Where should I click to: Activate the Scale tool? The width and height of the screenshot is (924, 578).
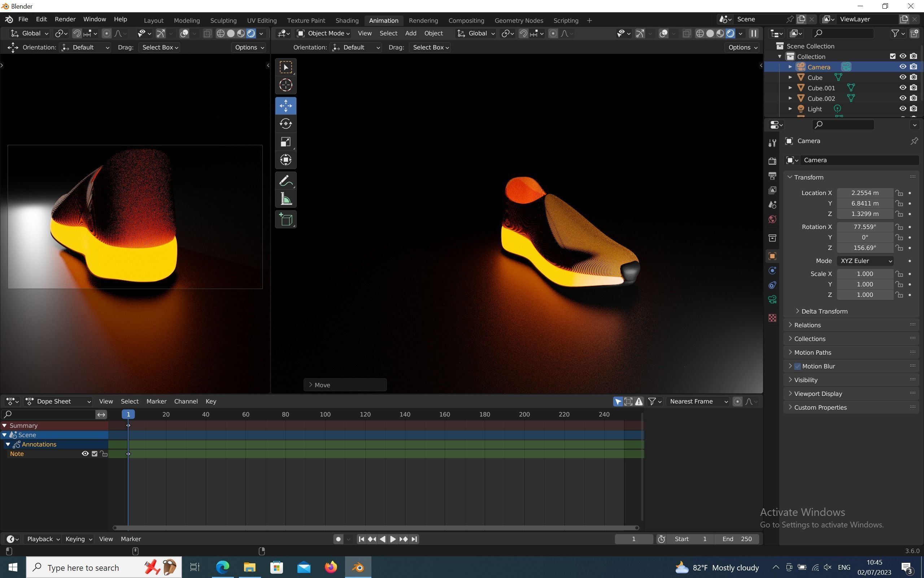[286, 142]
